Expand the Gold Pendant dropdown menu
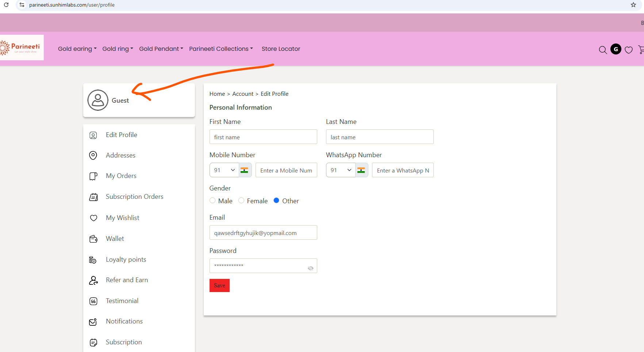Viewport: 644px width, 352px height. coord(161,49)
